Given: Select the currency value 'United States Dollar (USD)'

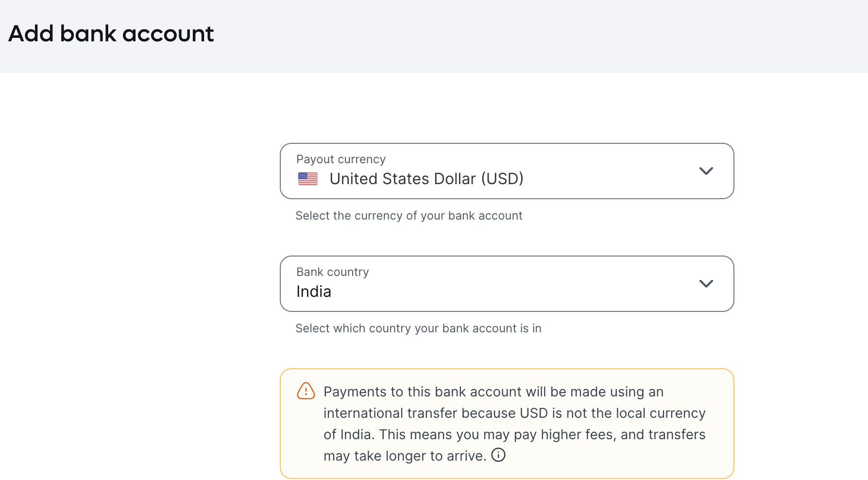Looking at the screenshot, I should click(426, 178).
